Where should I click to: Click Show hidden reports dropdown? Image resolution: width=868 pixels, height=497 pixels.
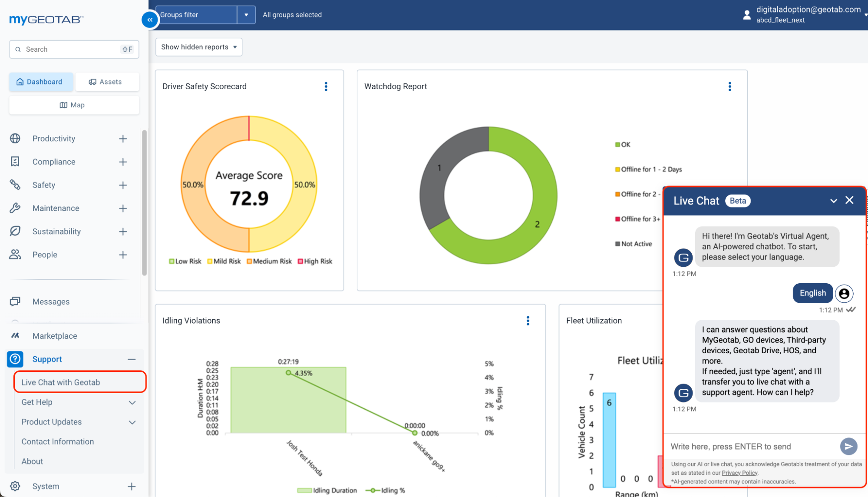(198, 46)
